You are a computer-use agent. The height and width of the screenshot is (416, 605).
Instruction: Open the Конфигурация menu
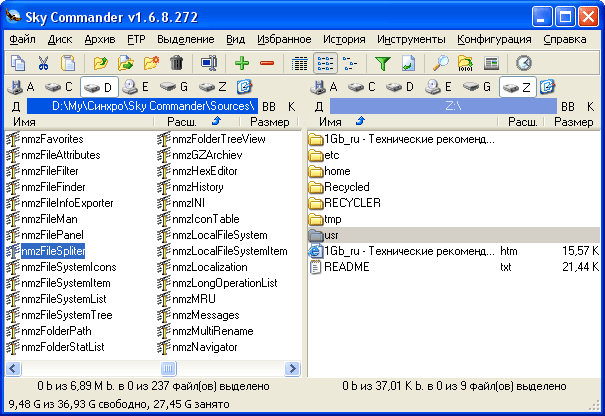pyautogui.click(x=494, y=39)
